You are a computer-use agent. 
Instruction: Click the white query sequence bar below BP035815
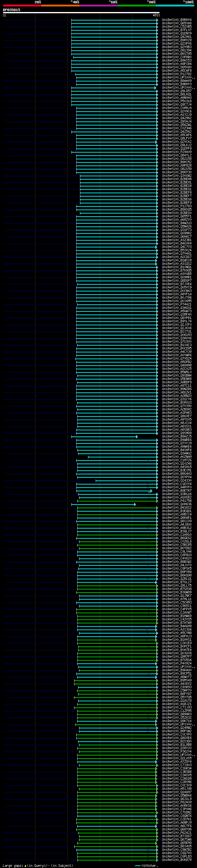pos(81,13)
